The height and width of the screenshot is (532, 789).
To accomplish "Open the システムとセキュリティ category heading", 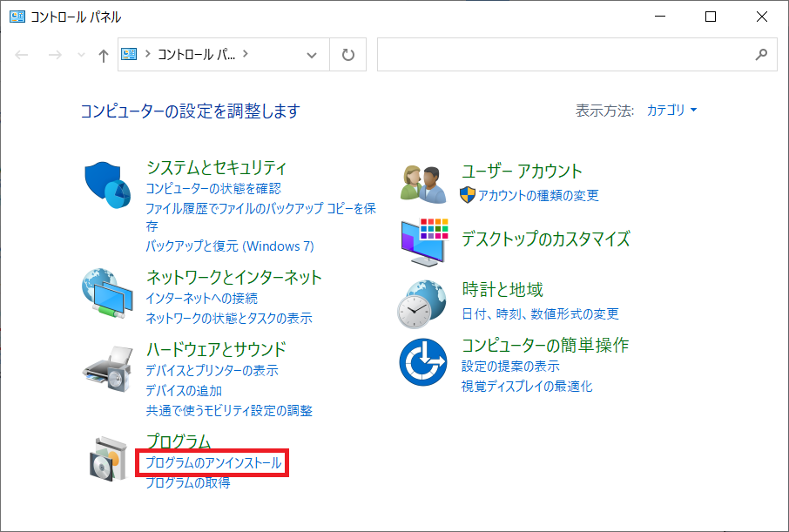I will pyautogui.click(x=216, y=168).
